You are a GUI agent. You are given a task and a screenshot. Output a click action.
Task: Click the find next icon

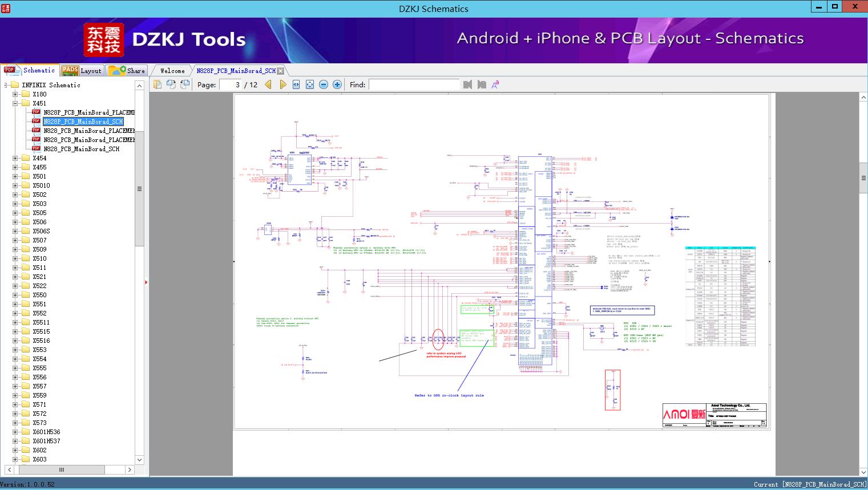click(x=482, y=84)
